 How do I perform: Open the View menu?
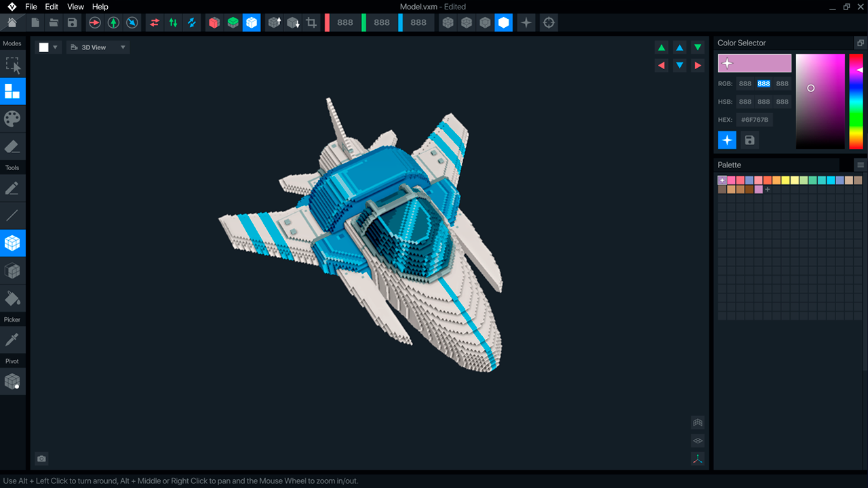[76, 7]
